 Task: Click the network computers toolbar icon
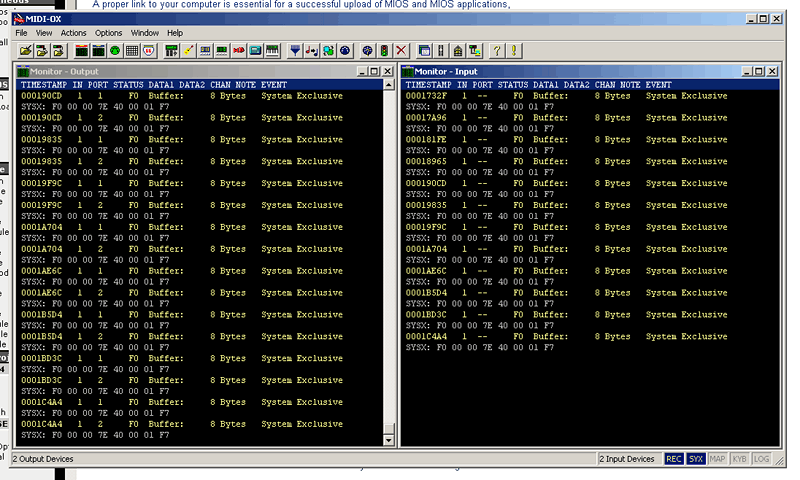click(474, 50)
